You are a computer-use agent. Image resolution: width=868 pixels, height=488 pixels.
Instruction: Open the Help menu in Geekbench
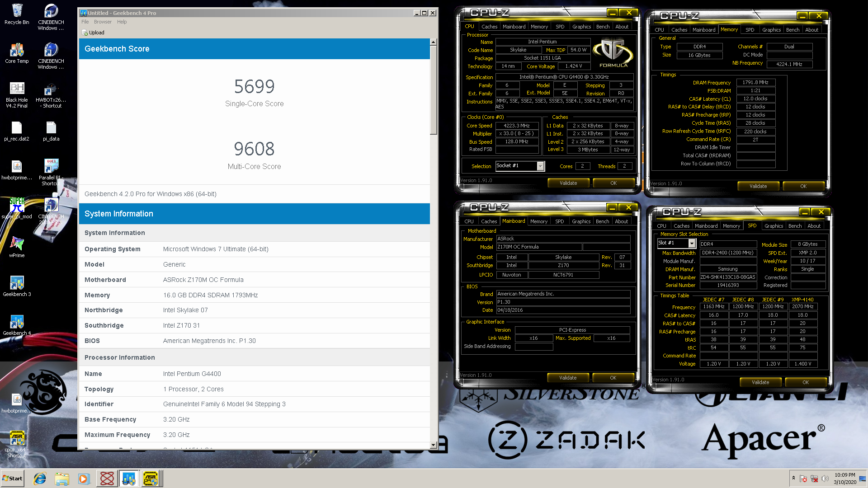[x=122, y=22]
